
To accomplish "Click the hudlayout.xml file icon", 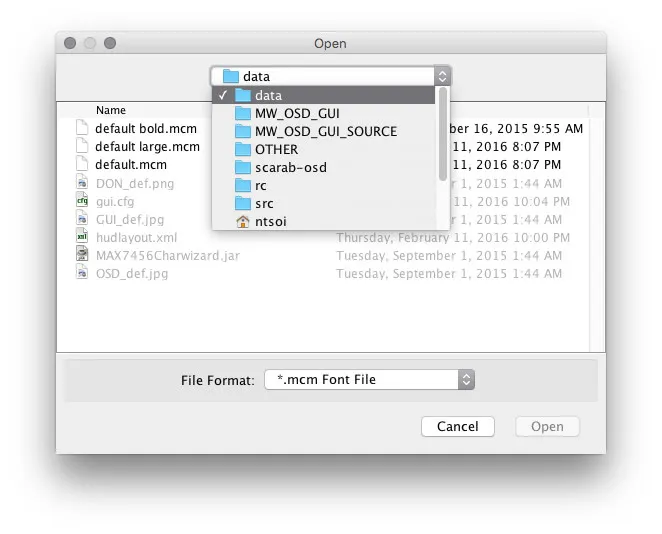I will [82, 237].
